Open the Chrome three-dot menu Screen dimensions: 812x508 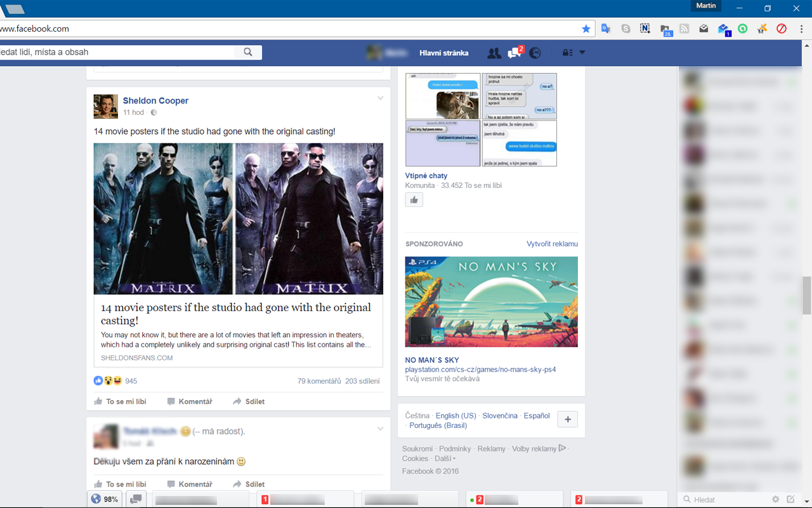tap(802, 29)
